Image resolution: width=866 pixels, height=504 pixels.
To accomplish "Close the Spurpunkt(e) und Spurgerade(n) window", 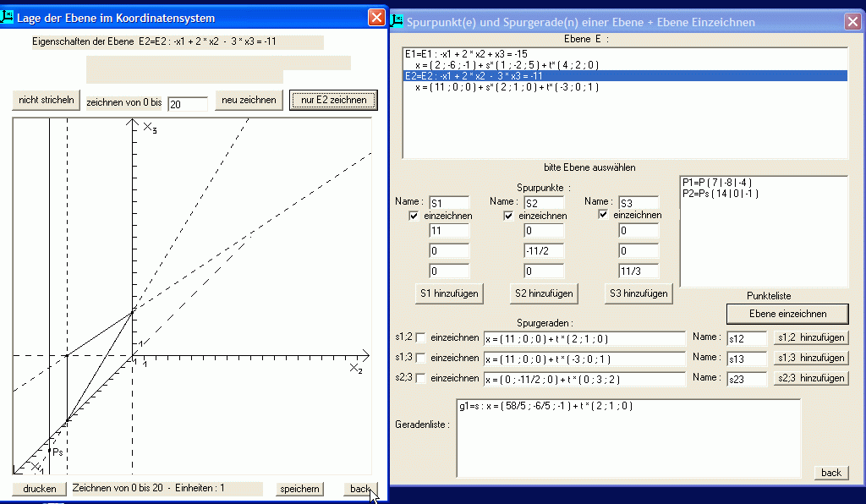I will pyautogui.click(x=851, y=22).
